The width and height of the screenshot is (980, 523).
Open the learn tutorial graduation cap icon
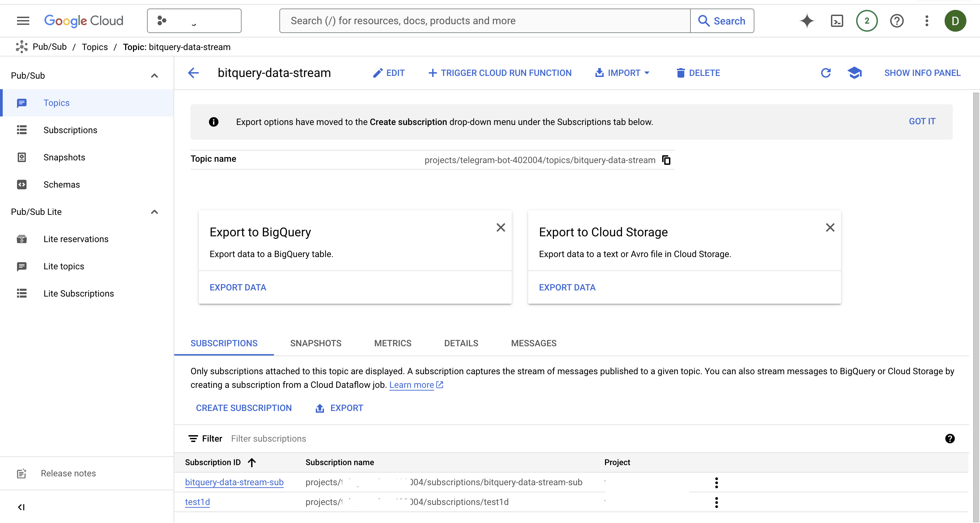854,73
